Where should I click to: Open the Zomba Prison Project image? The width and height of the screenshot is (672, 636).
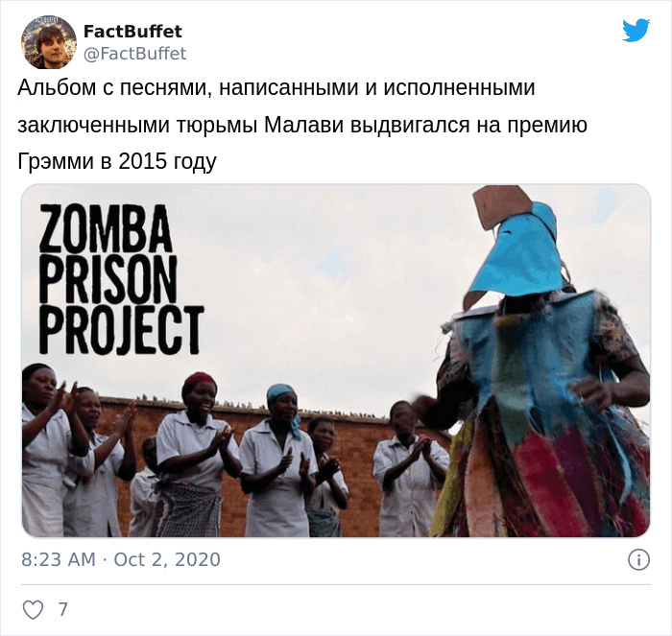336,361
